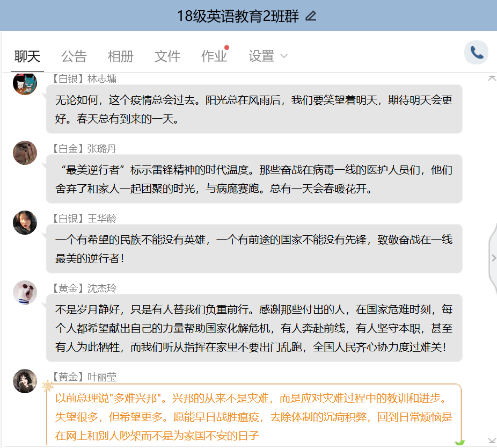Viewport: 497px width, 448px height.
Task: Select orange message starting 以前总理说
Action: coord(254,415)
